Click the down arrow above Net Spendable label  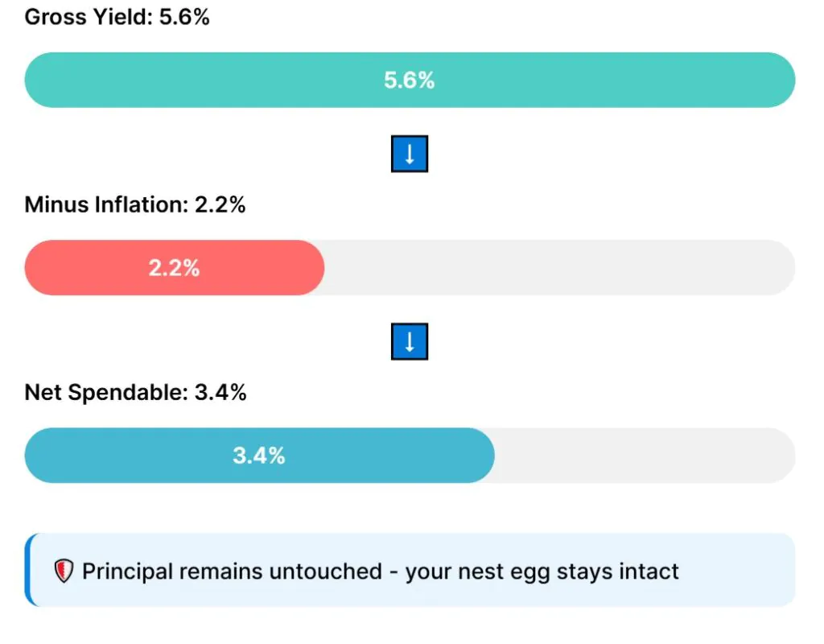coord(410,341)
